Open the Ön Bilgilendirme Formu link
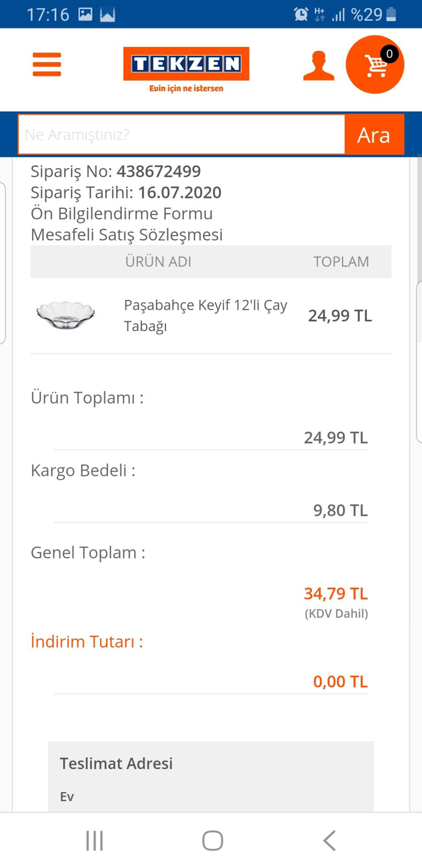 (122, 214)
